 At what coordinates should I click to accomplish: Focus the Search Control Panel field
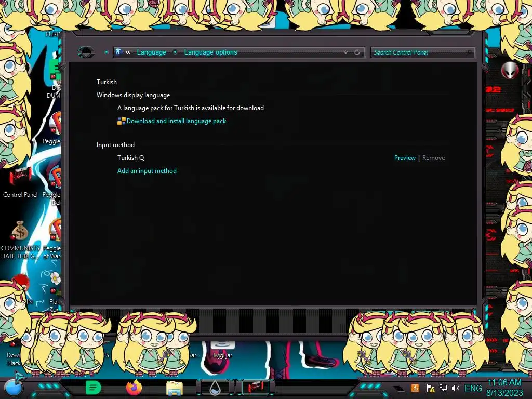click(x=422, y=52)
